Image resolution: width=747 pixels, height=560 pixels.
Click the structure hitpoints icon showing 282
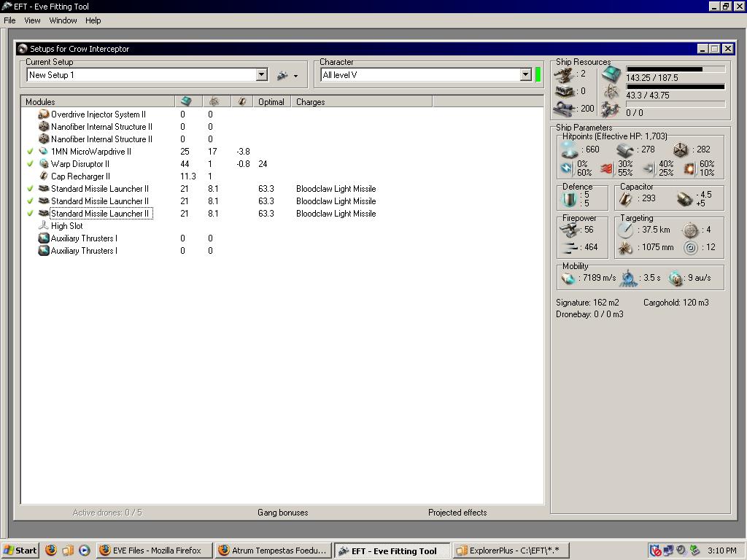click(x=681, y=150)
